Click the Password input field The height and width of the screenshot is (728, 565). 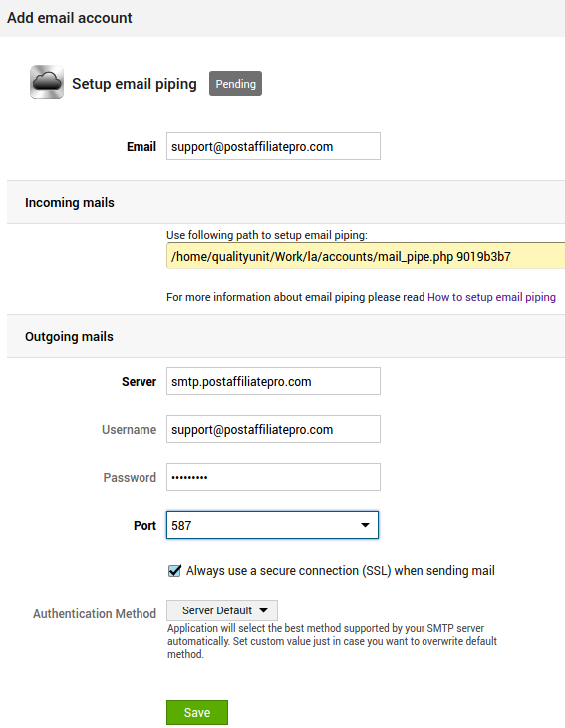pos(273,477)
